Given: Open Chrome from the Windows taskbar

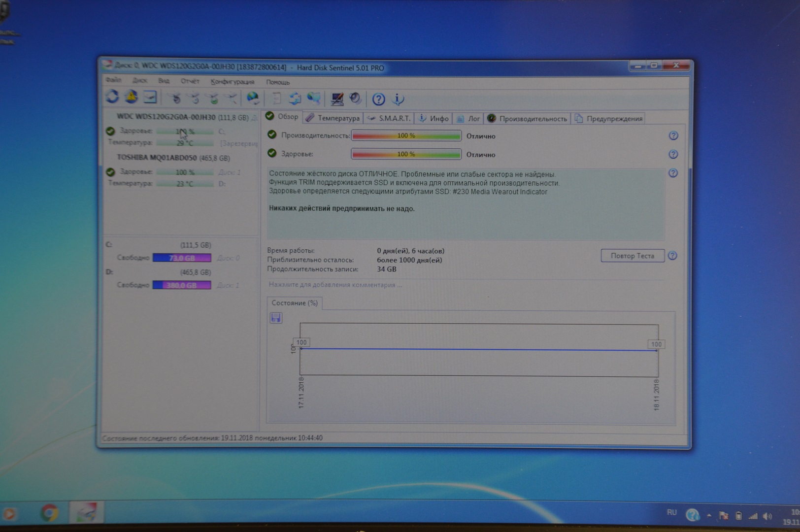Looking at the screenshot, I should point(49,513).
